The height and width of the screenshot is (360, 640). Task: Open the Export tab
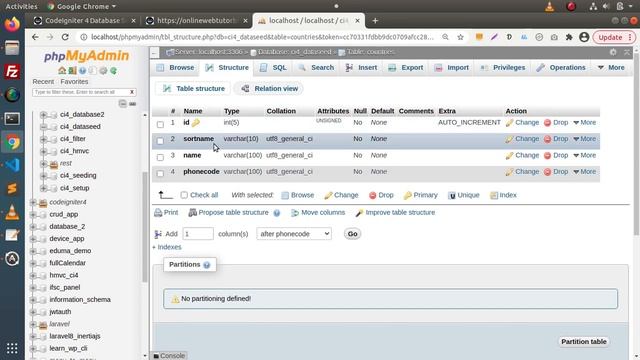coord(406,68)
